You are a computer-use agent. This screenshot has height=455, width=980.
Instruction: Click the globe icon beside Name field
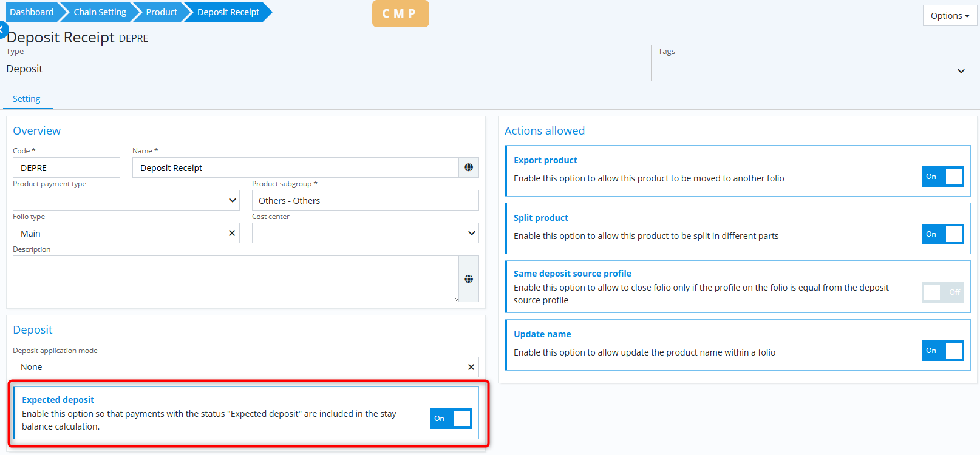pos(468,167)
